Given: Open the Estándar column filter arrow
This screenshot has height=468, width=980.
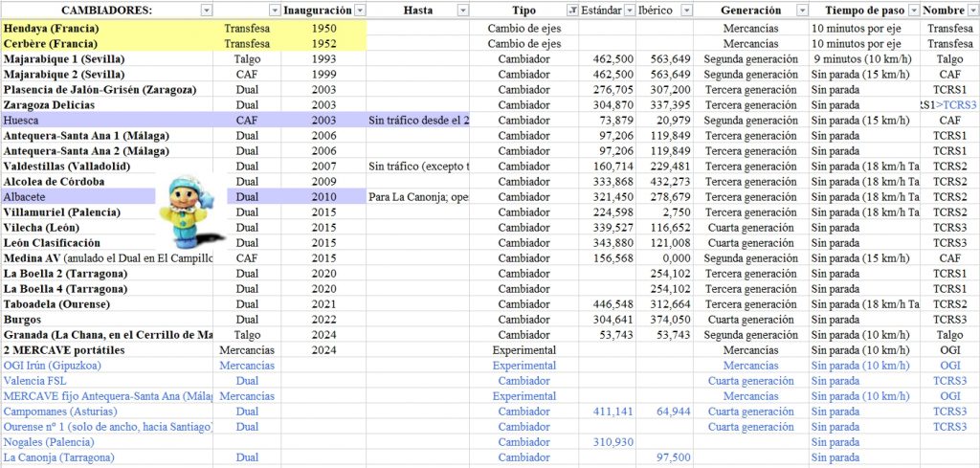Looking at the screenshot, I should pos(629,10).
